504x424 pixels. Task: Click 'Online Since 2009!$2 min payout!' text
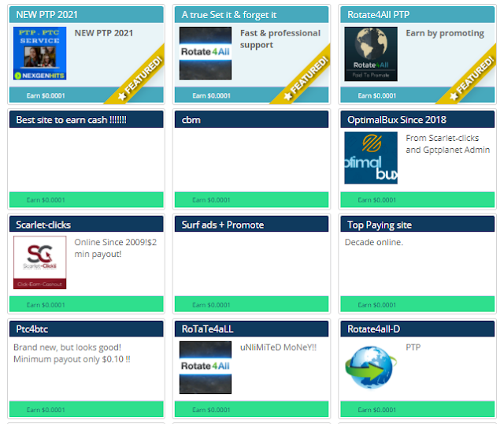(x=116, y=248)
